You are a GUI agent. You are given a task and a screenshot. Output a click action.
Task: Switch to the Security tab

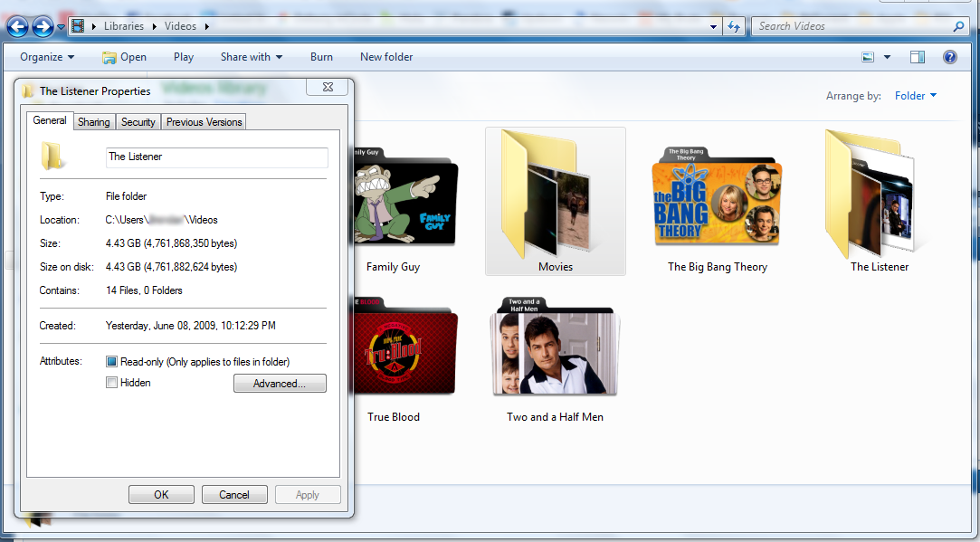click(138, 122)
